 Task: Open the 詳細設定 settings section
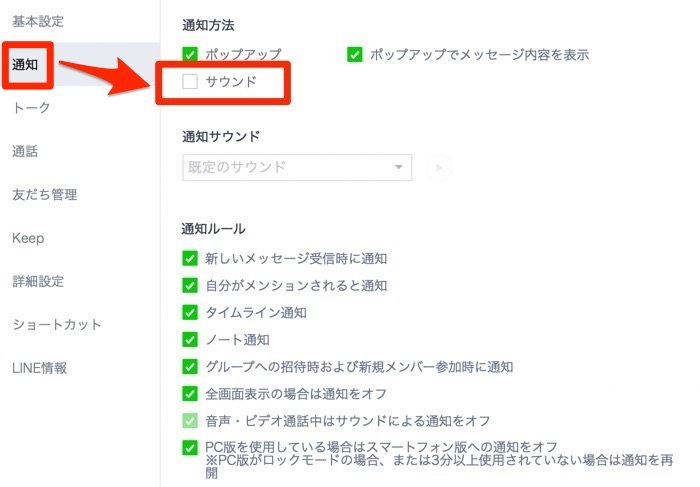(x=38, y=281)
